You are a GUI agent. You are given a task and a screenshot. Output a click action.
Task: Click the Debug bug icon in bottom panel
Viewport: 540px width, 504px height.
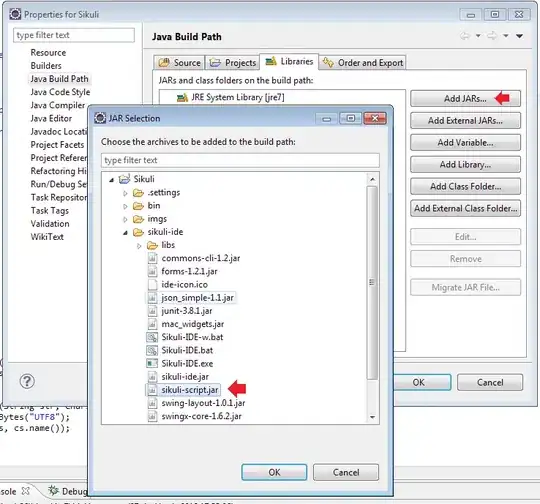tap(53, 490)
